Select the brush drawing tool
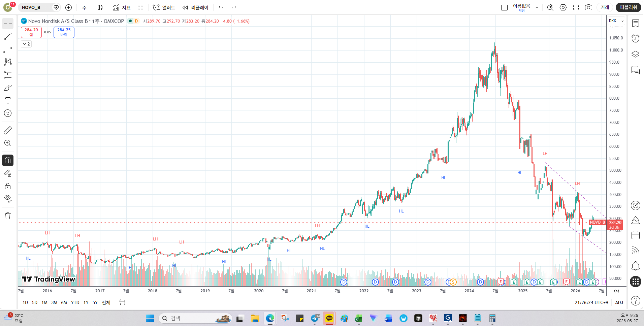 coord(8,88)
